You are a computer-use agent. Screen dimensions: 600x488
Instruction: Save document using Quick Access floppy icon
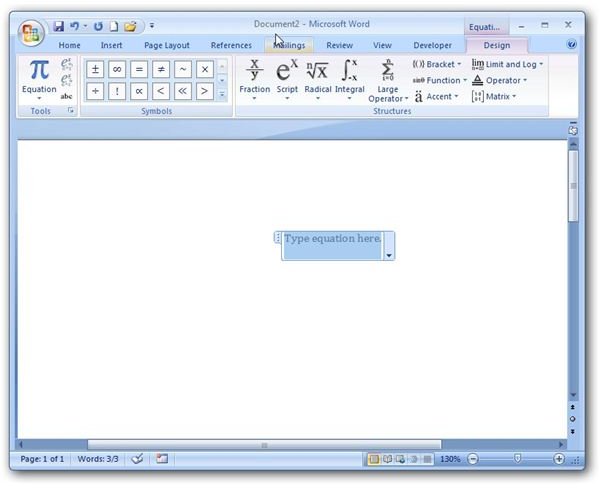(58, 26)
